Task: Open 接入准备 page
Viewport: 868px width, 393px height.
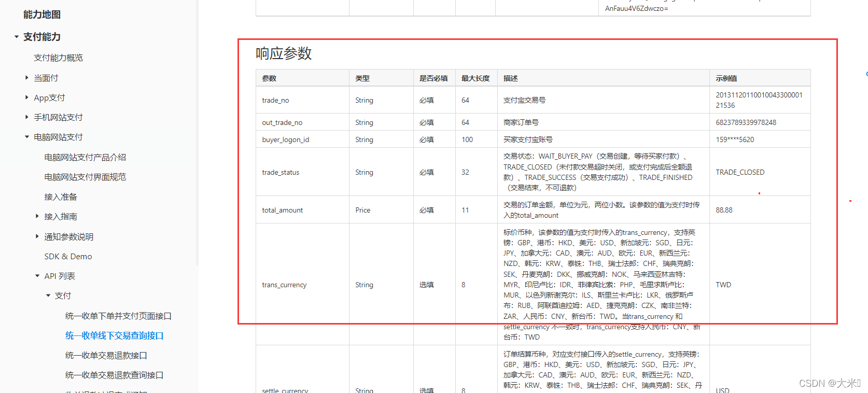Action: click(61, 197)
